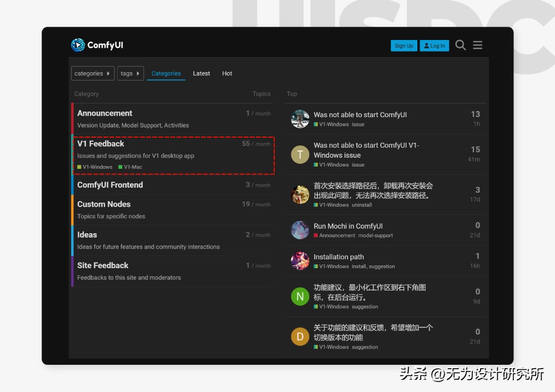Switch to the Hot tab
Screen dimensions: 555x392
(227, 73)
